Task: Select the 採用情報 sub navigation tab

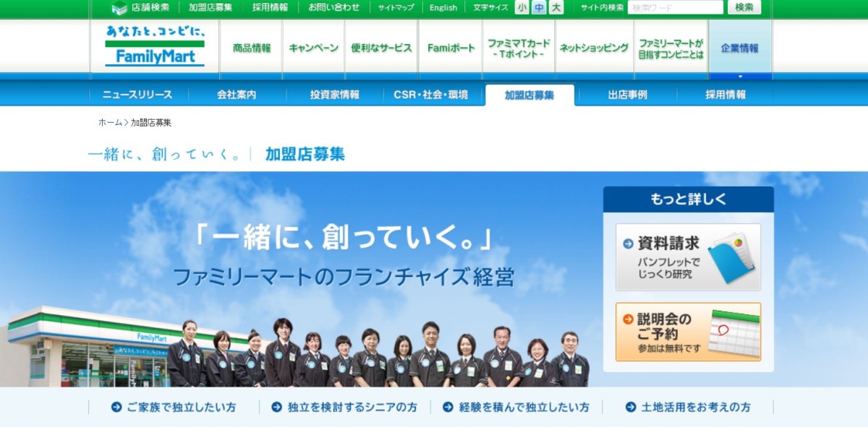Action: click(726, 95)
